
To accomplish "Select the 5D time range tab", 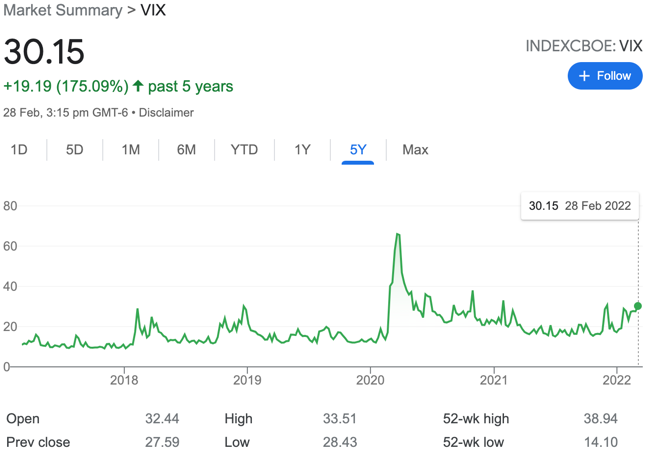I will pos(74,149).
